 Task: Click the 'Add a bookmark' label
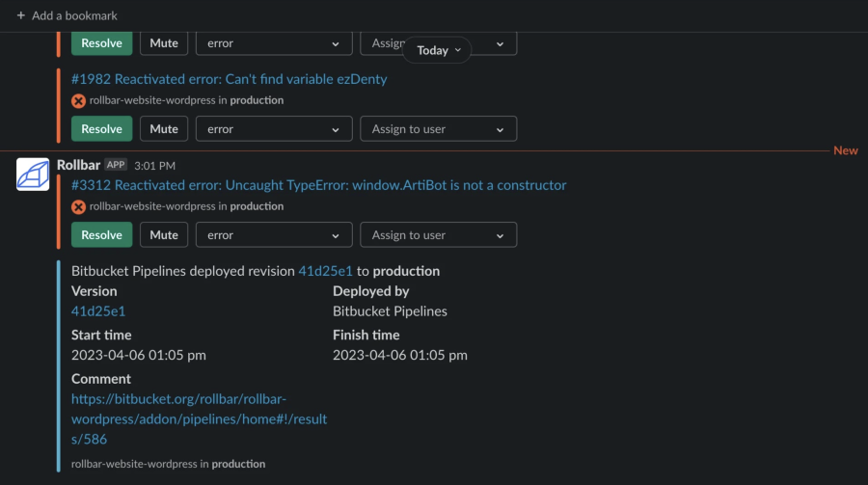(x=74, y=15)
